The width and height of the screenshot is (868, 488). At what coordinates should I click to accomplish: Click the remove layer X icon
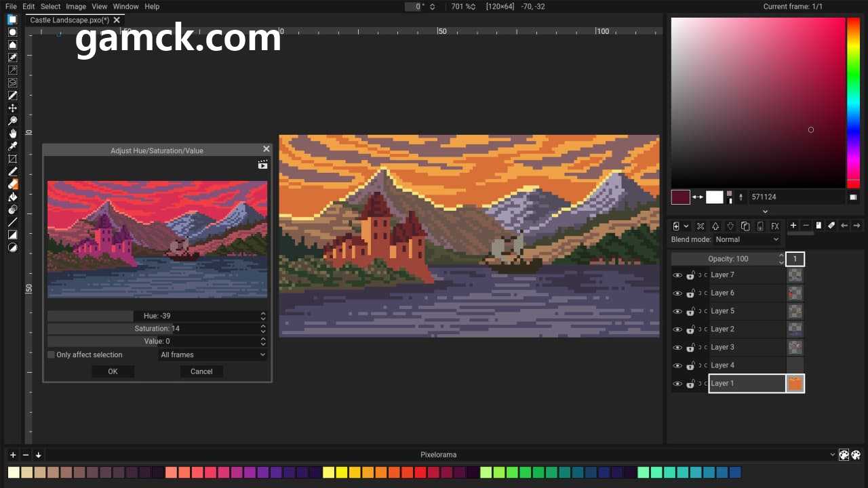coord(701,226)
